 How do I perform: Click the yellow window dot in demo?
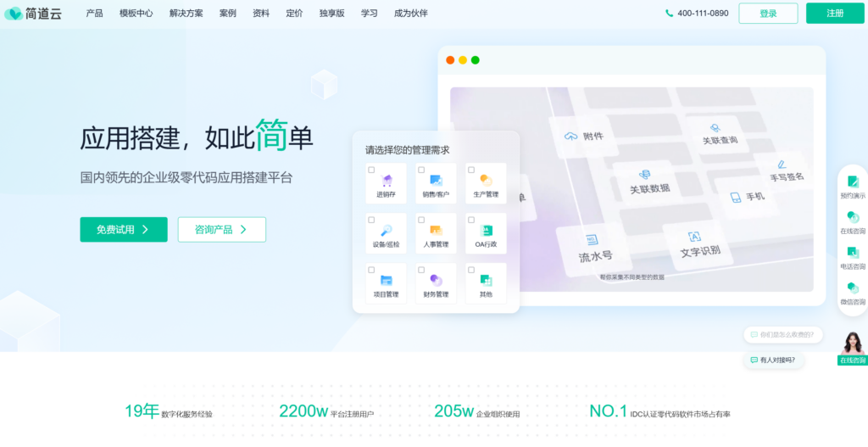[463, 60]
